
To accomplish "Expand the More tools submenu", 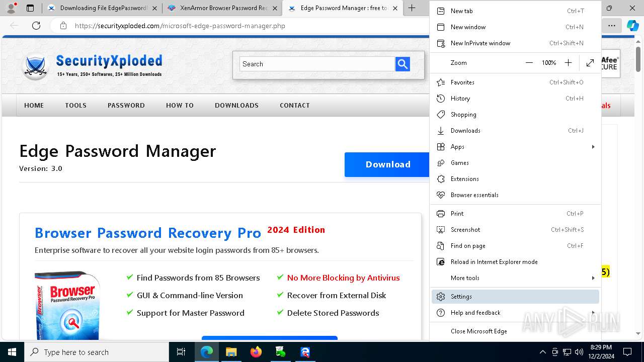I will coord(515,278).
